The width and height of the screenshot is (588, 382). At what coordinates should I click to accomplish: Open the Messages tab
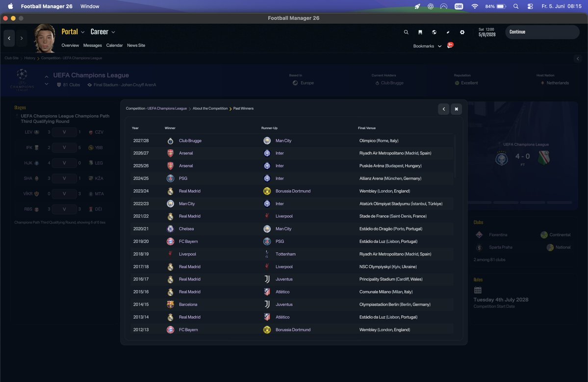click(x=92, y=46)
